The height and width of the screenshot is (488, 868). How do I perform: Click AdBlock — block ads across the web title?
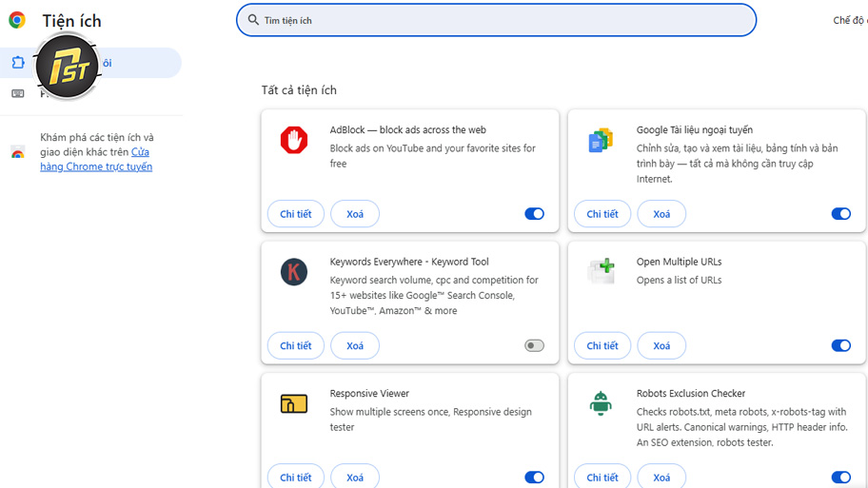[408, 129]
